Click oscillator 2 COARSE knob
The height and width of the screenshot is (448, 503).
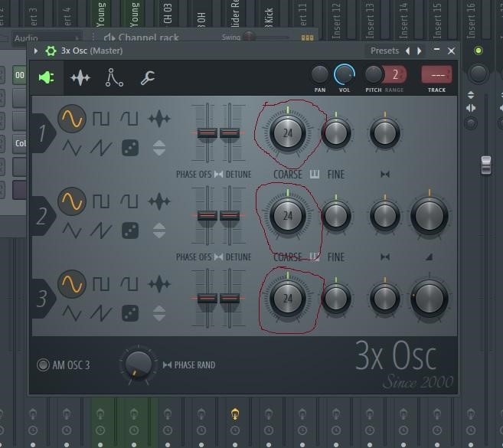288,216
